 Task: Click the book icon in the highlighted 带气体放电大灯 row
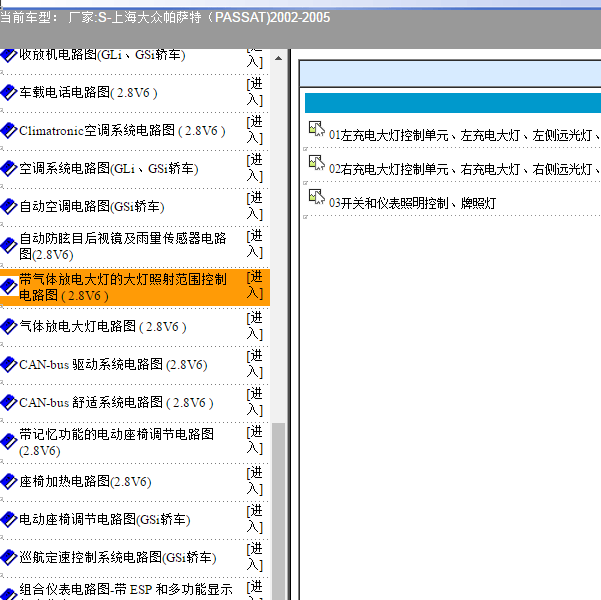coord(8,287)
